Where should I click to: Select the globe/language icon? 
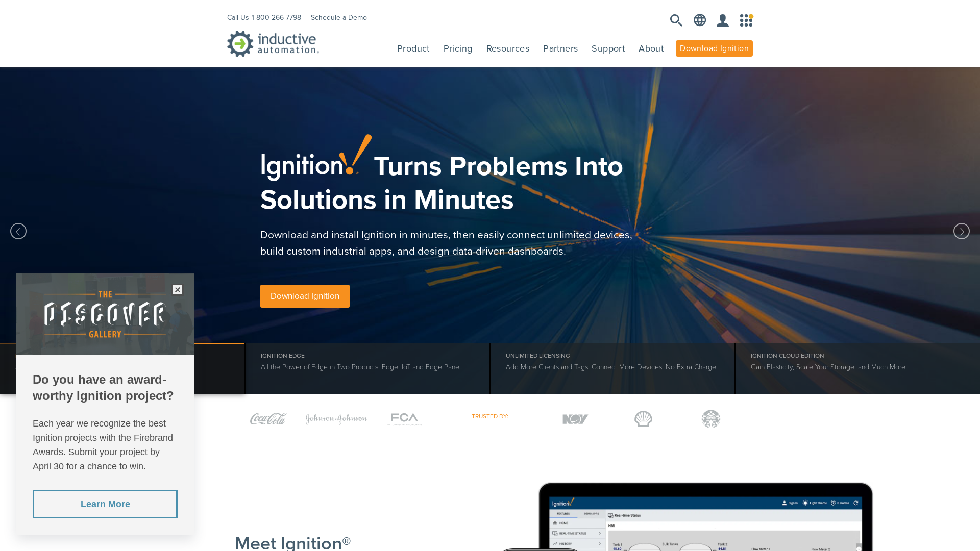[699, 20]
